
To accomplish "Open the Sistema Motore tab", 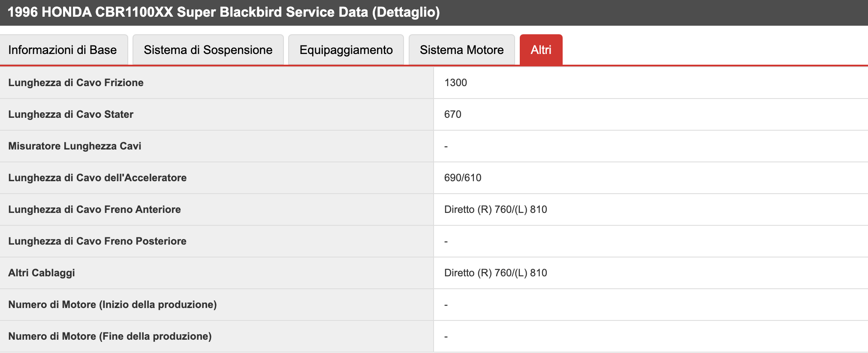I will (461, 50).
